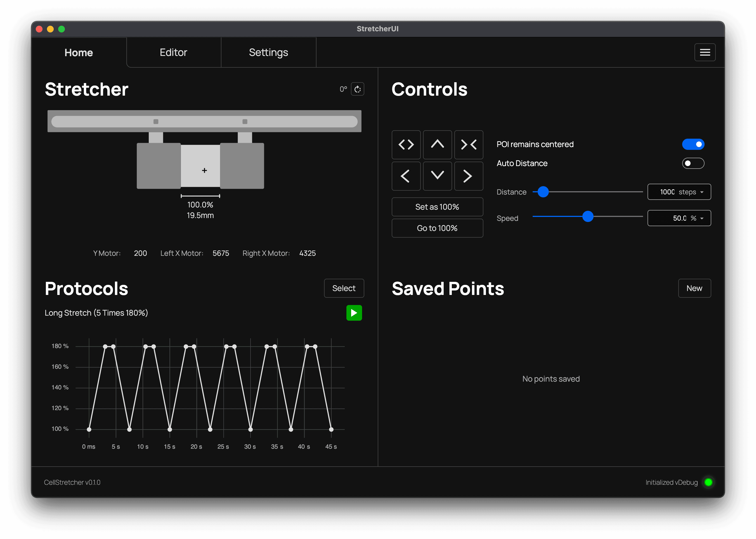This screenshot has height=539, width=756.
Task: Click the compress inward arrows button
Action: click(468, 144)
